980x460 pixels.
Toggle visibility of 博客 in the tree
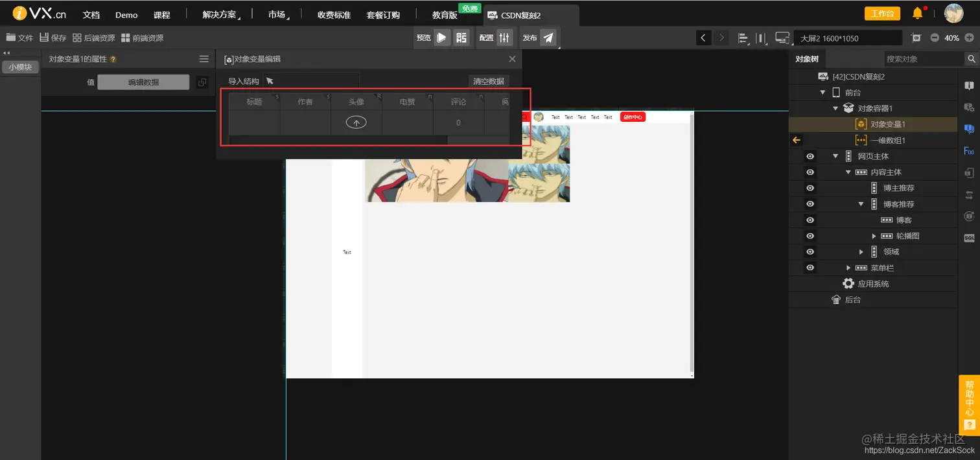pos(810,219)
